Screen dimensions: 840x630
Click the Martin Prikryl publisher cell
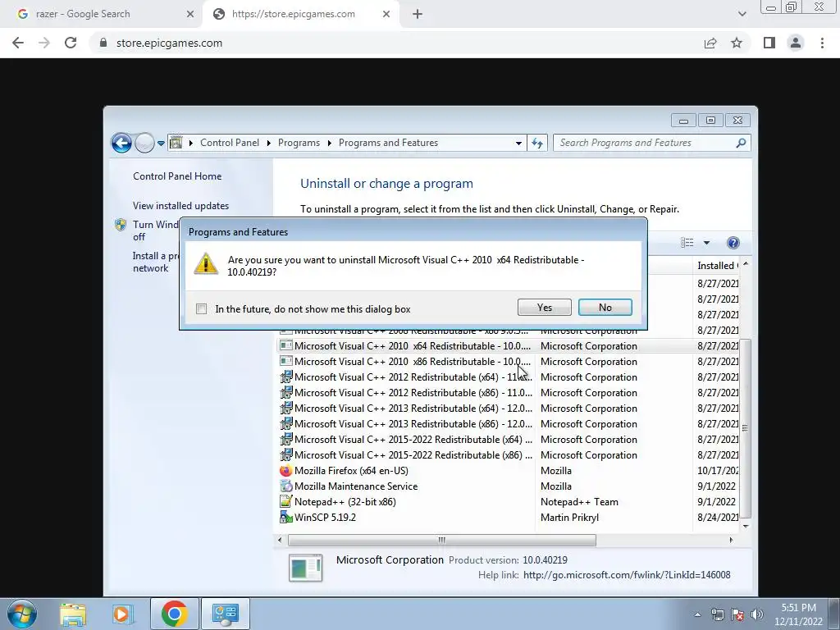[x=569, y=518]
